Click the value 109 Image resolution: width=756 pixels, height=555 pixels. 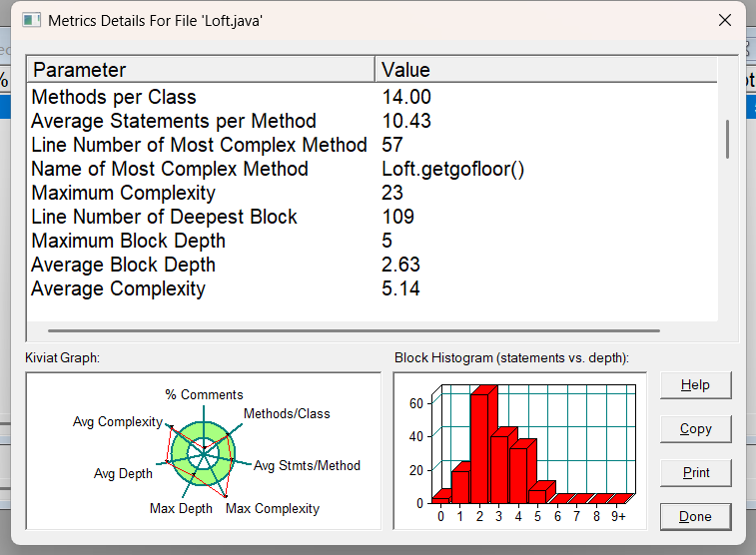[398, 217]
